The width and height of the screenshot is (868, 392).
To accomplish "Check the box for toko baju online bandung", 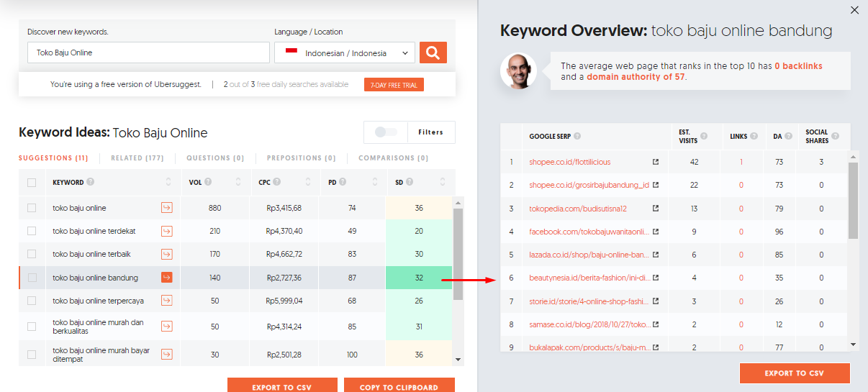I will [x=32, y=278].
